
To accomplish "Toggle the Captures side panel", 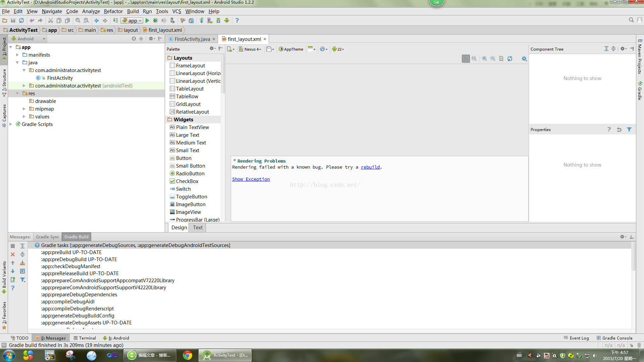I will [4, 115].
